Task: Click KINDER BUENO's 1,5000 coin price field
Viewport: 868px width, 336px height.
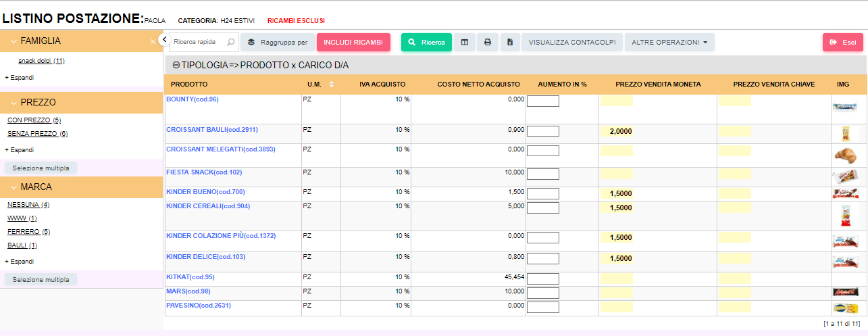Action: [617, 193]
